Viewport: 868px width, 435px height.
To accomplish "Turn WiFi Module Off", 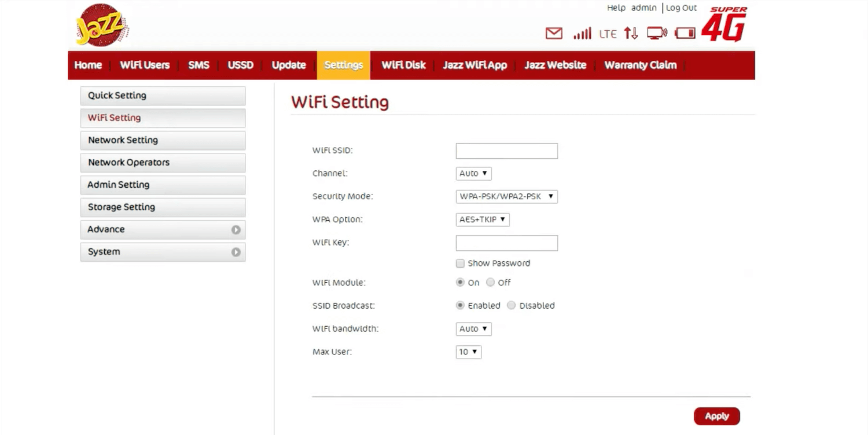I will tap(490, 283).
